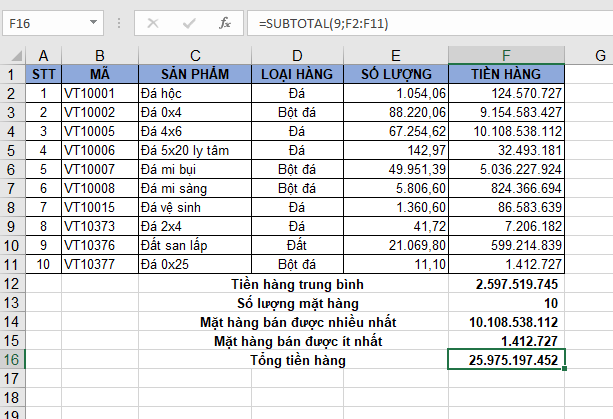The image size is (613, 419).
Task: Select the total value 25.975.197.452 cell
Action: point(506,359)
